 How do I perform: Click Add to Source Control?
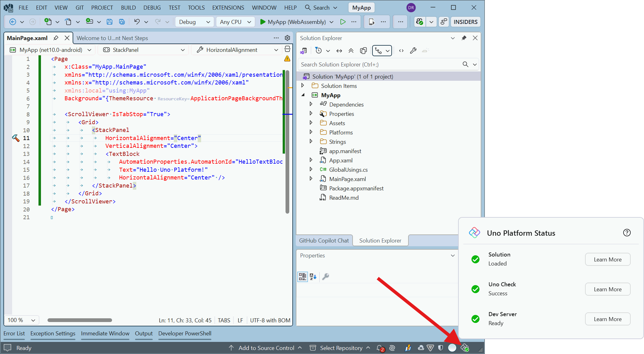[x=266, y=348]
